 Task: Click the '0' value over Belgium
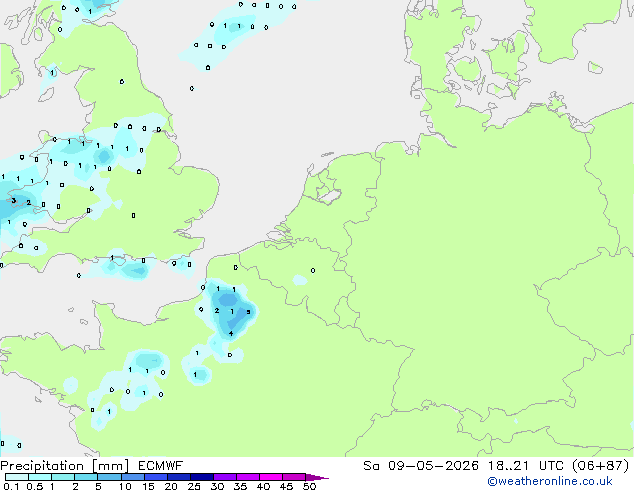tap(313, 270)
